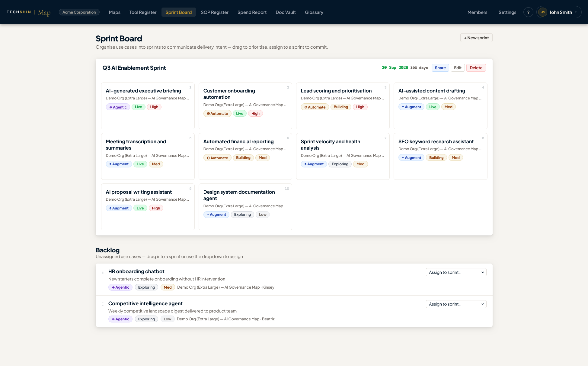Click Automate tag on Automated financial reporting
Image resolution: width=588 pixels, height=366 pixels.
pyautogui.click(x=217, y=158)
